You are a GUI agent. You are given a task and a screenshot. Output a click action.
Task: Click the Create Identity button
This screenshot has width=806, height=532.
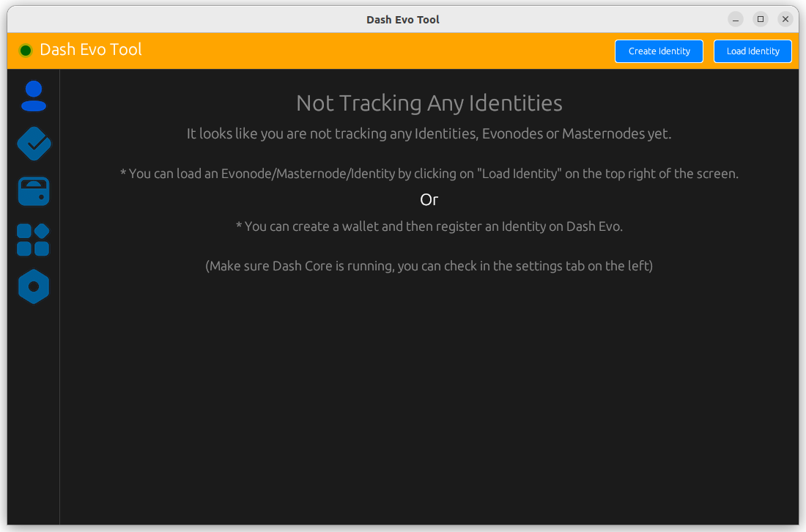click(659, 51)
